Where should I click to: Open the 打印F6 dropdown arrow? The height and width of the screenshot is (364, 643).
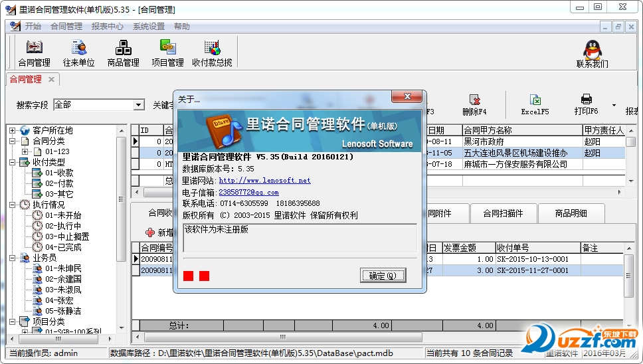[614, 106]
